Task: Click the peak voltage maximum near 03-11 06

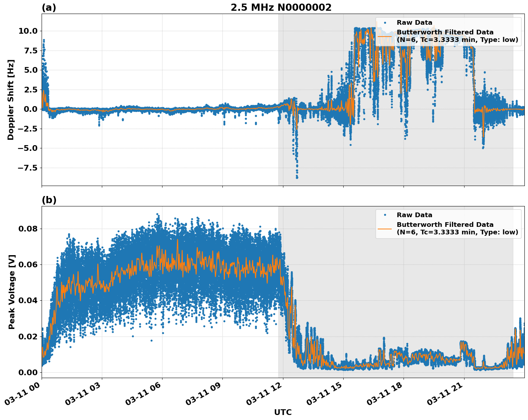Action: [x=158, y=214]
